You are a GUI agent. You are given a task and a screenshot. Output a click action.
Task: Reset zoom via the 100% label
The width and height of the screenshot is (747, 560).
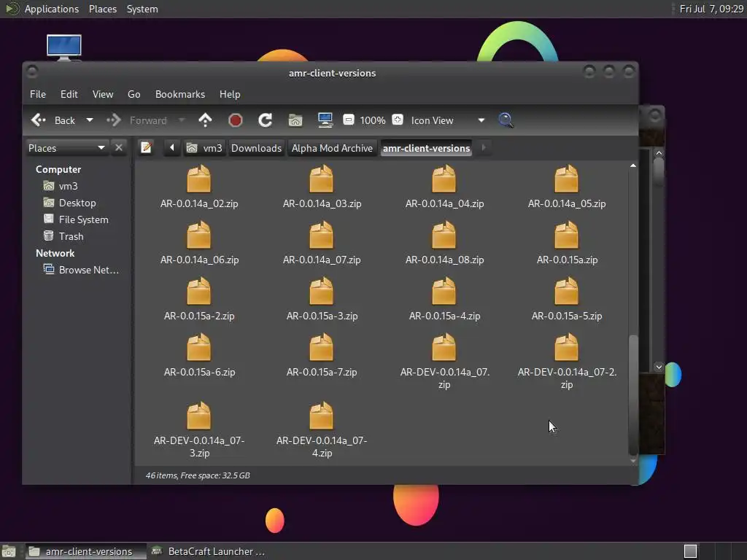(373, 120)
